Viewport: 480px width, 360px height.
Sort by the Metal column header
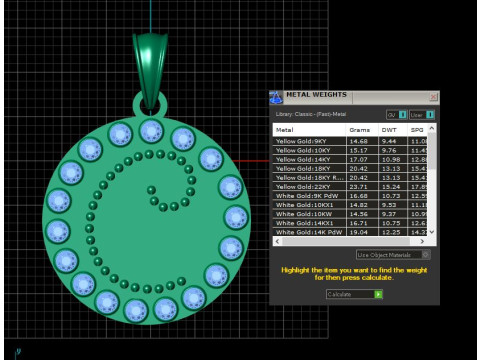pyautogui.click(x=309, y=130)
